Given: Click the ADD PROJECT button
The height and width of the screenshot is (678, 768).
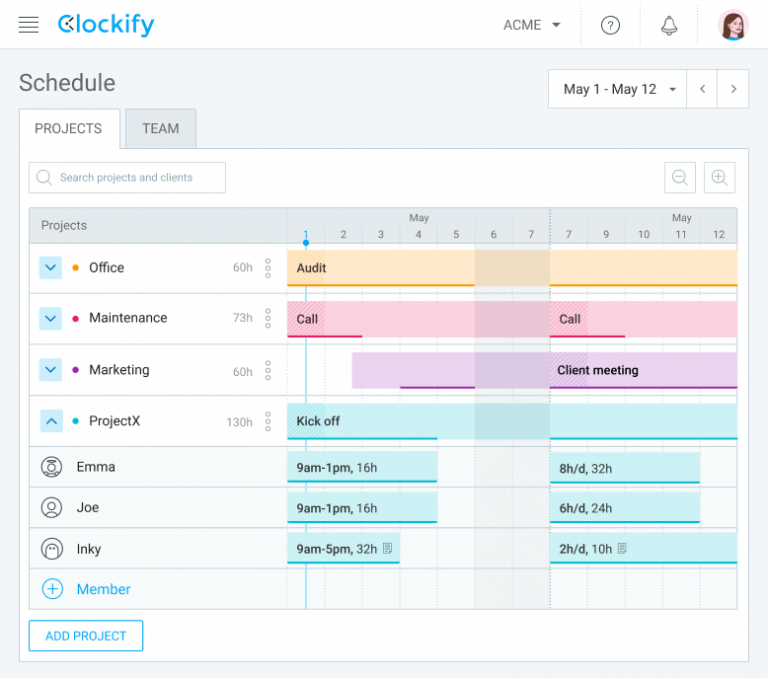Looking at the screenshot, I should point(86,636).
